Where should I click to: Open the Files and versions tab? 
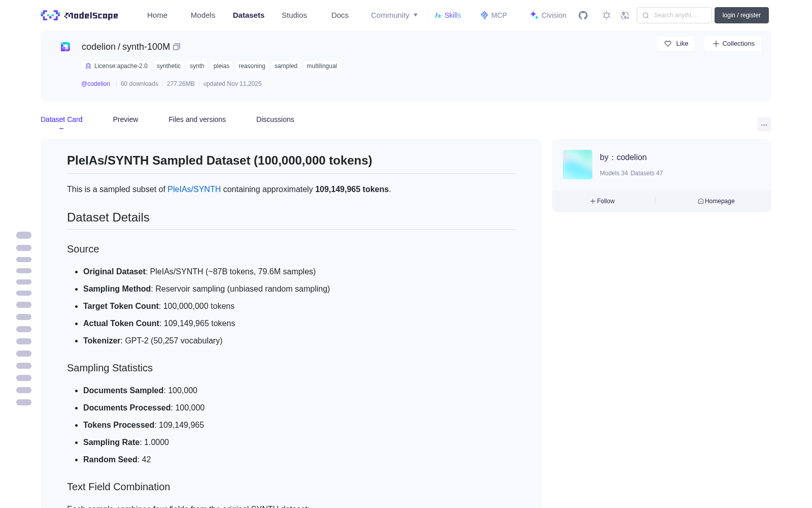point(197,119)
